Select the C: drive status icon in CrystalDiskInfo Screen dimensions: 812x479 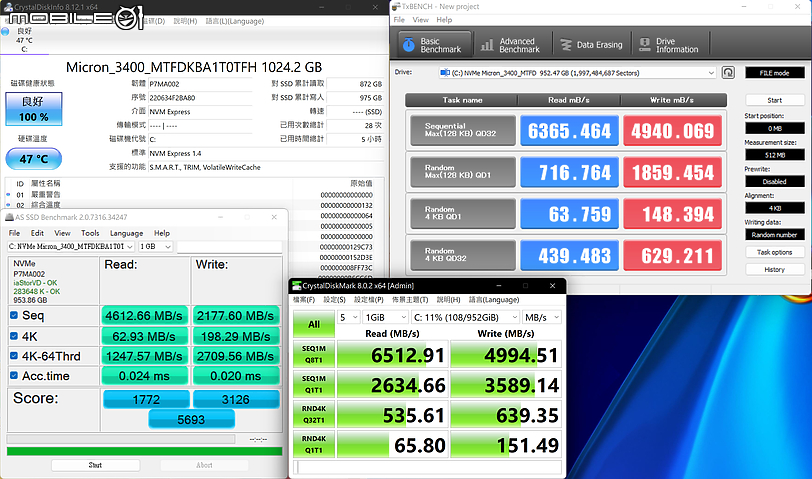(x=6, y=32)
